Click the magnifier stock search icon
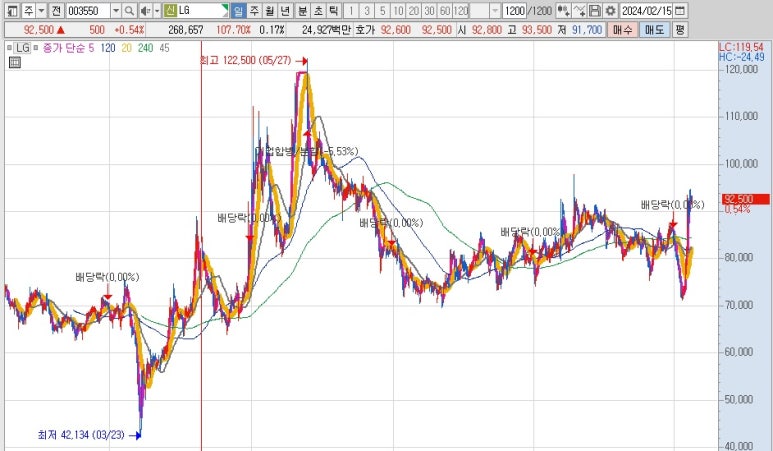This screenshot has width=773, height=451. [130, 10]
